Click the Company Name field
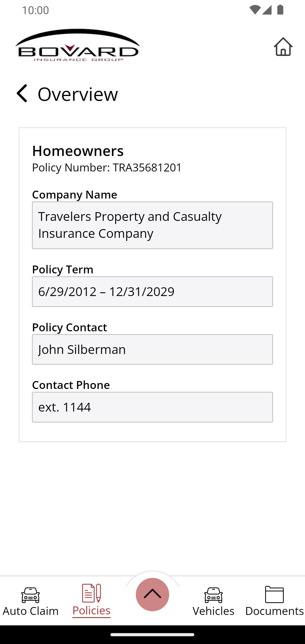305x644 pixels. click(x=152, y=225)
